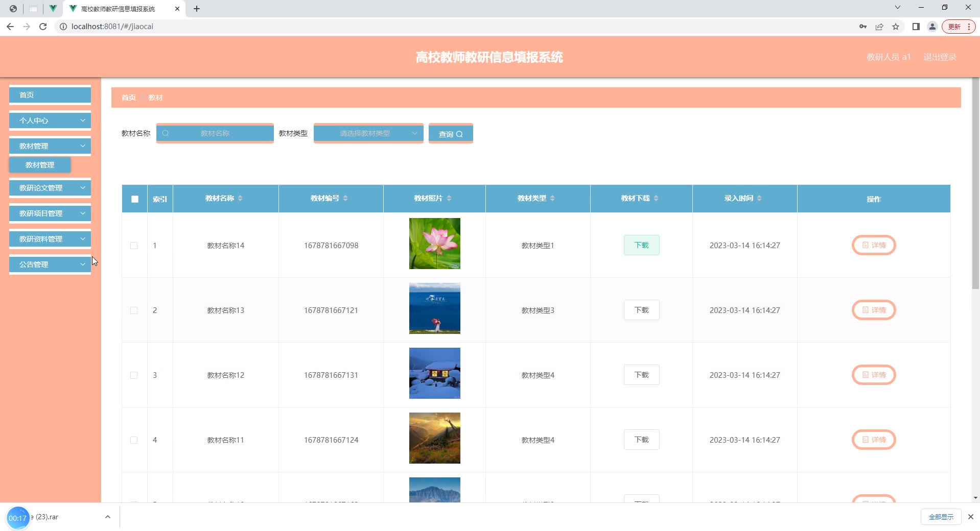Open the browser side panel icon
980x531 pixels.
[916, 27]
